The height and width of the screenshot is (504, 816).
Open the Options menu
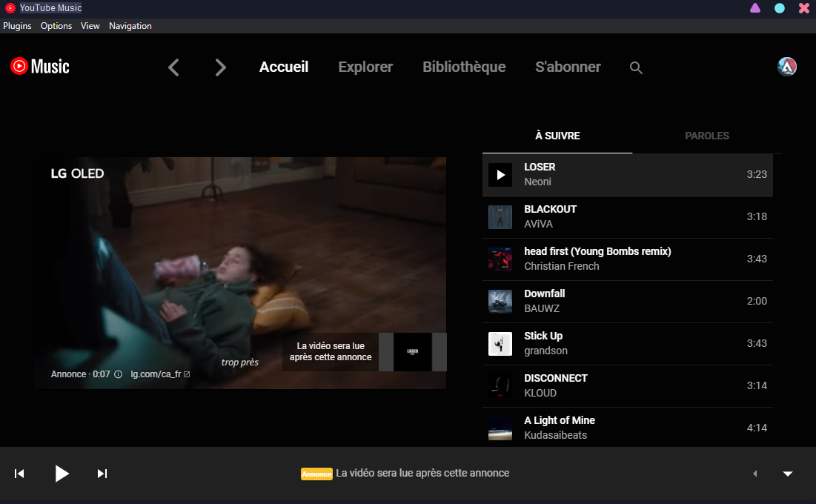pos(56,26)
